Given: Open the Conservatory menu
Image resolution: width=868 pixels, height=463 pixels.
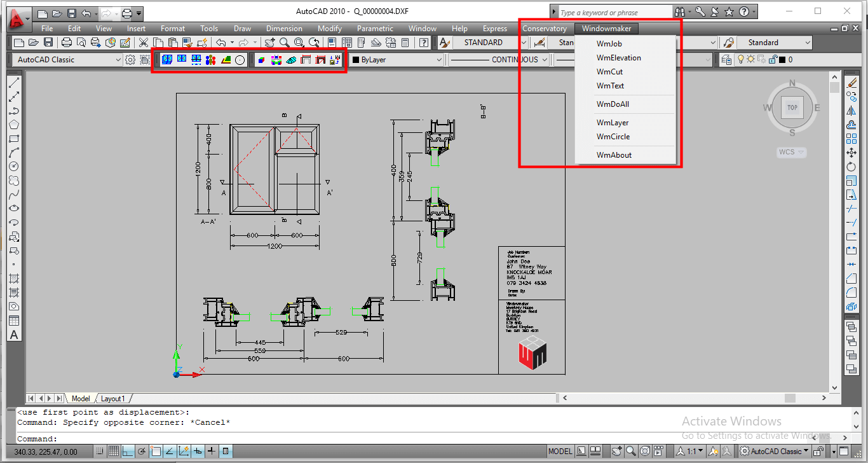Looking at the screenshot, I should [544, 29].
